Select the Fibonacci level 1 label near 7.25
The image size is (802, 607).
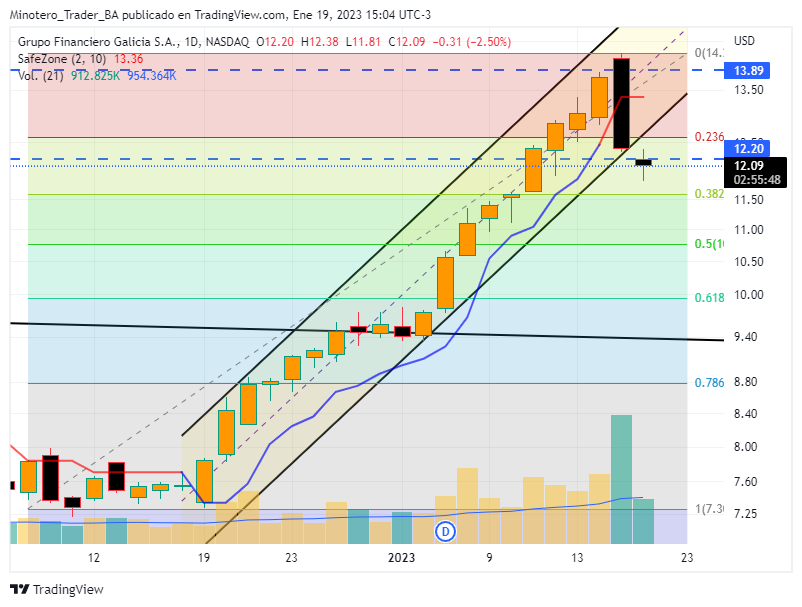click(709, 509)
